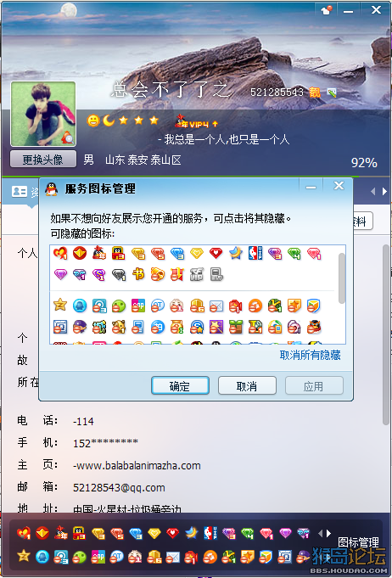Image resolution: width=392 pixels, height=578 pixels.
Task: Toggle the gray diamond icon visibility
Action: [119, 275]
